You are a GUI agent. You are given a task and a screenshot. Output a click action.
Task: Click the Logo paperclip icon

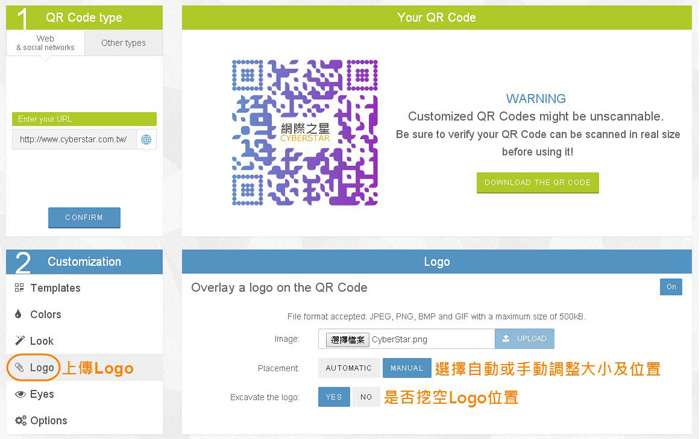pos(19,368)
